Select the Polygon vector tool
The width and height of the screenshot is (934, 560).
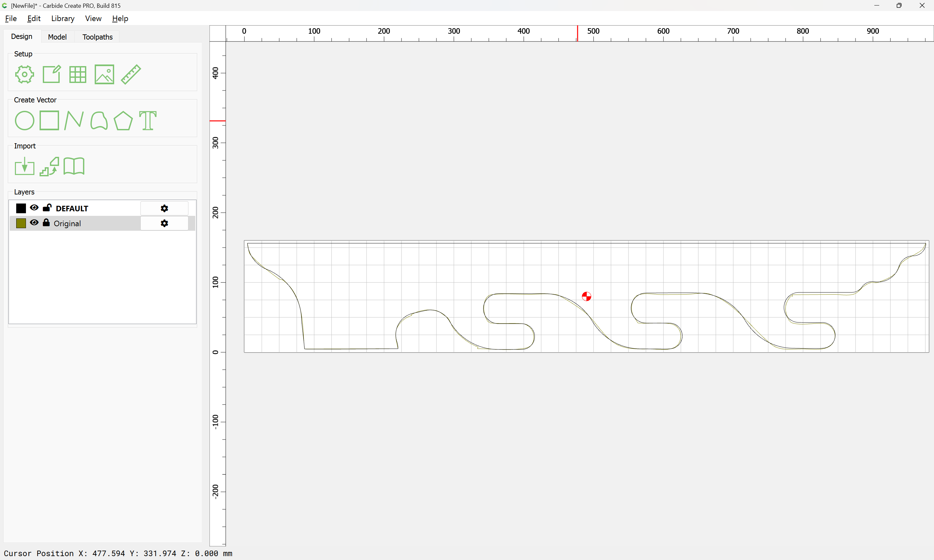123,121
